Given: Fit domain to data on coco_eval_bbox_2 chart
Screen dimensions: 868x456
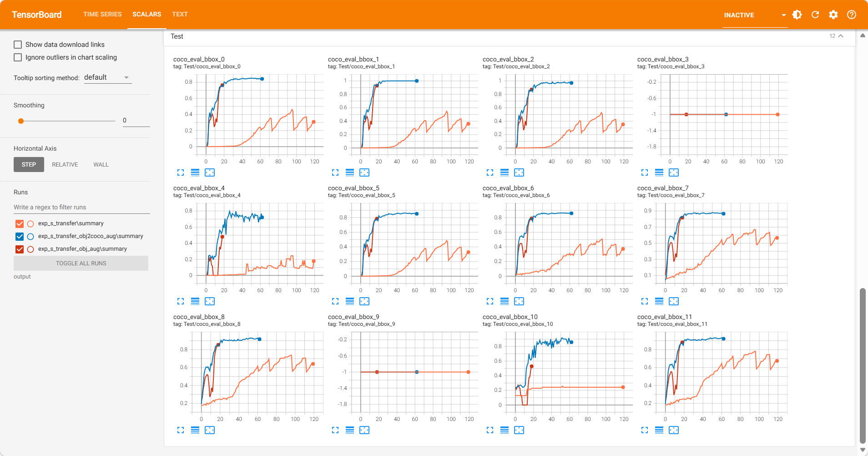Looking at the screenshot, I should tap(519, 172).
